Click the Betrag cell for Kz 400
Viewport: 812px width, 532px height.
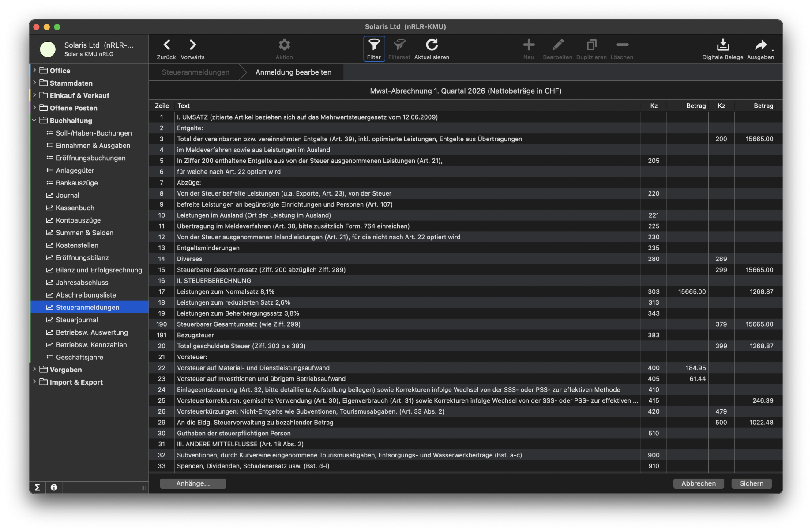(x=688, y=368)
